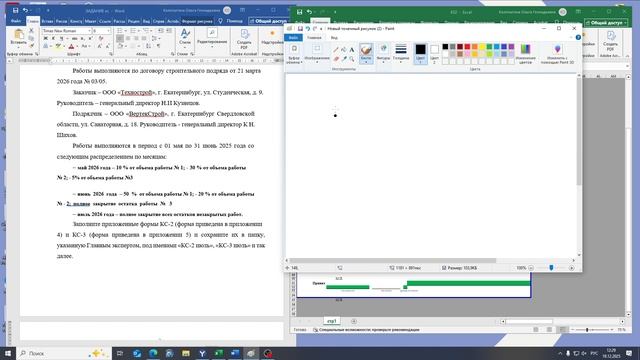Image resolution: width=640 pixels, height=360 pixels.
Task: Add new sheet in Excel
Action: [353, 321]
